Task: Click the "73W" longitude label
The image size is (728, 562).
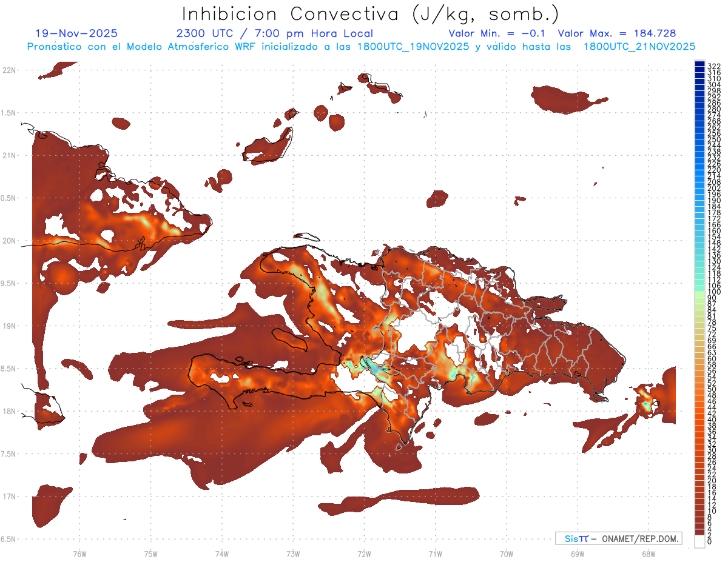Action: tap(293, 554)
